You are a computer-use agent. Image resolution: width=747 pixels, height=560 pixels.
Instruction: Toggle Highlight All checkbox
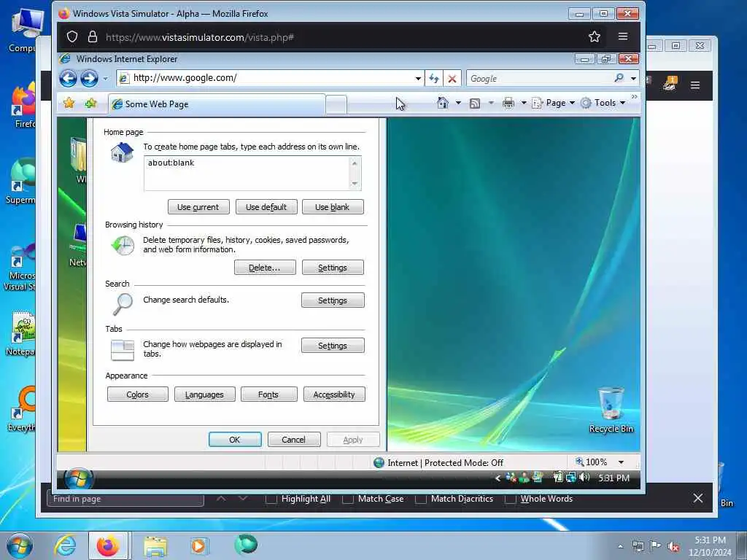coord(271,499)
